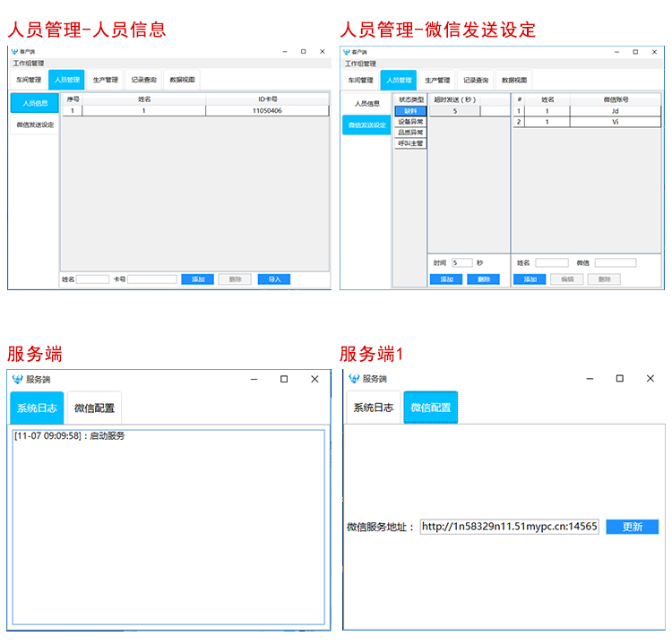Click the 卡号 input field

click(151, 279)
